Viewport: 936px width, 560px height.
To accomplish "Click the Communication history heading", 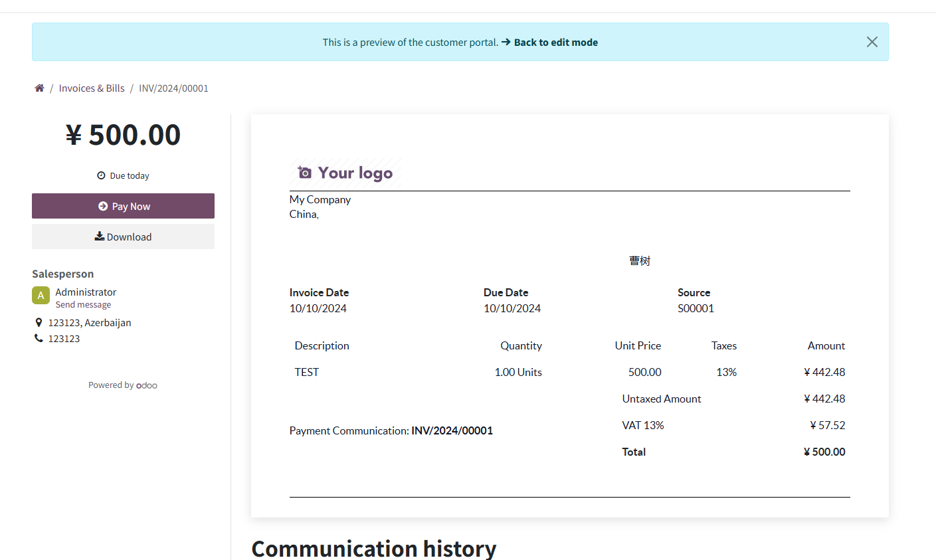I will click(x=374, y=548).
